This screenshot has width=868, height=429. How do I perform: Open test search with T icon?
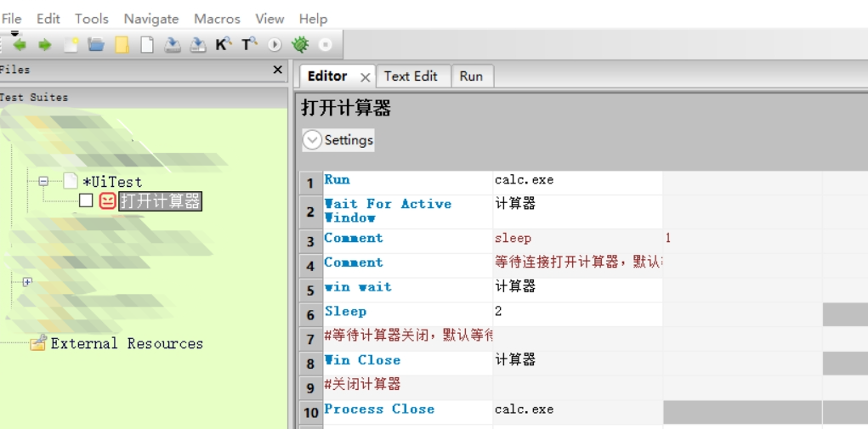pyautogui.click(x=249, y=45)
